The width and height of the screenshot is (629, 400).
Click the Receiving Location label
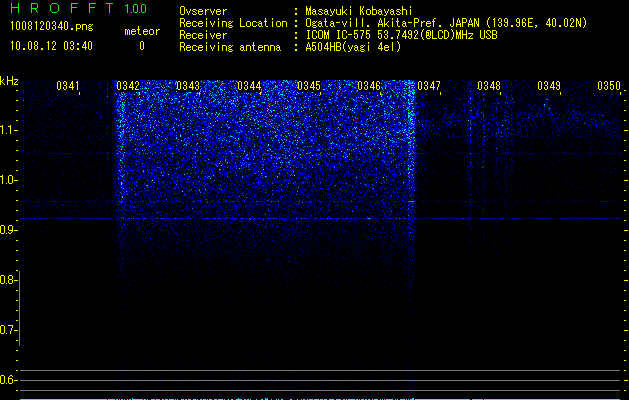(233, 23)
